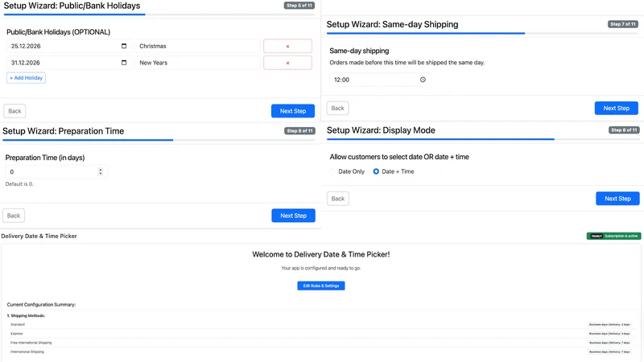
Task: Click the Display Mode progress bar
Action: point(483,139)
